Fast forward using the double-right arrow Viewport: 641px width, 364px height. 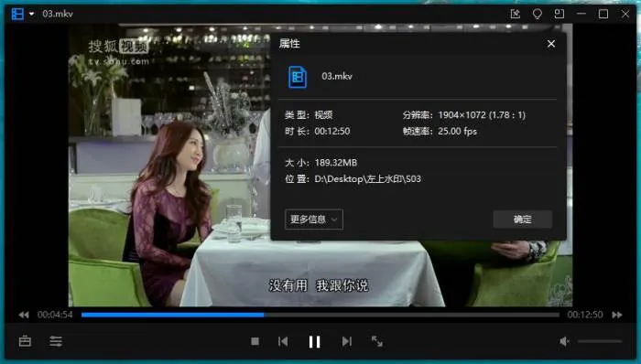[617, 315]
